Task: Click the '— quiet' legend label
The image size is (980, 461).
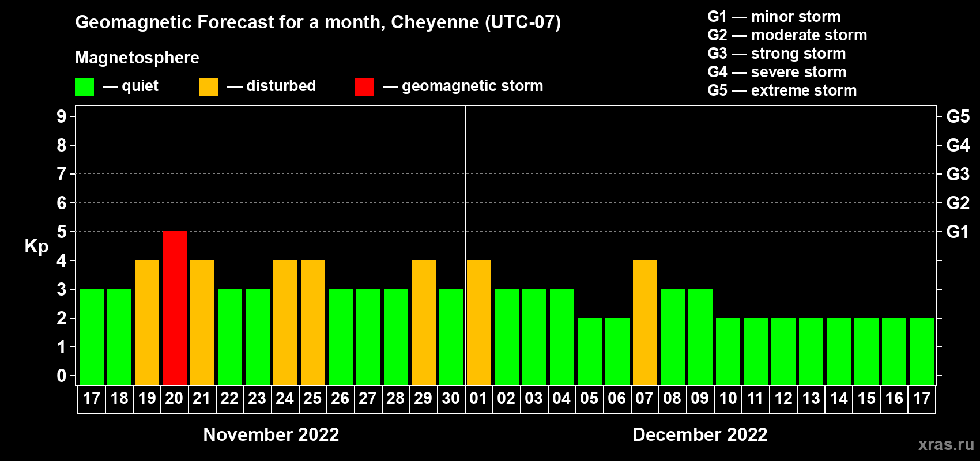Action: (x=130, y=86)
